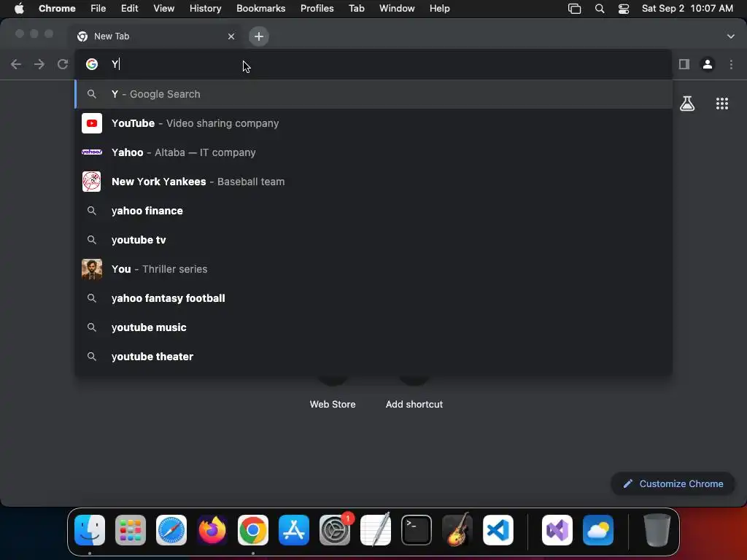Open Visual Studio purple icon in dock
The width and height of the screenshot is (747, 560).
[557, 530]
